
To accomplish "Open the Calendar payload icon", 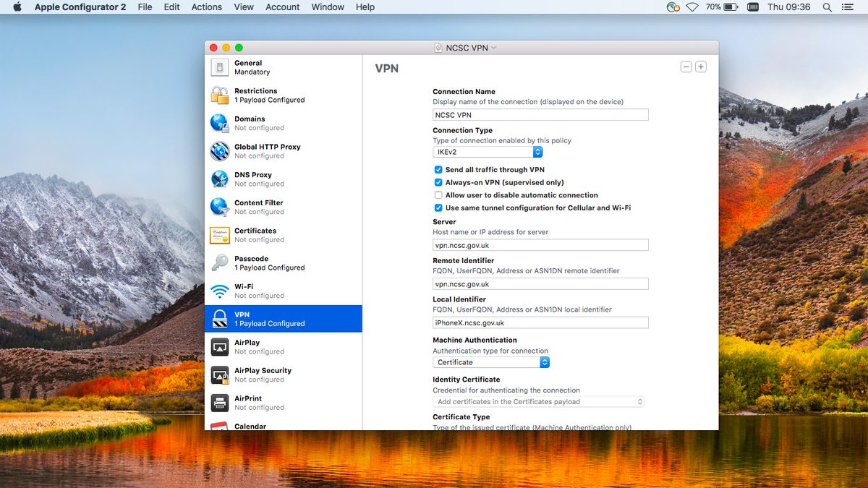I will [220, 427].
